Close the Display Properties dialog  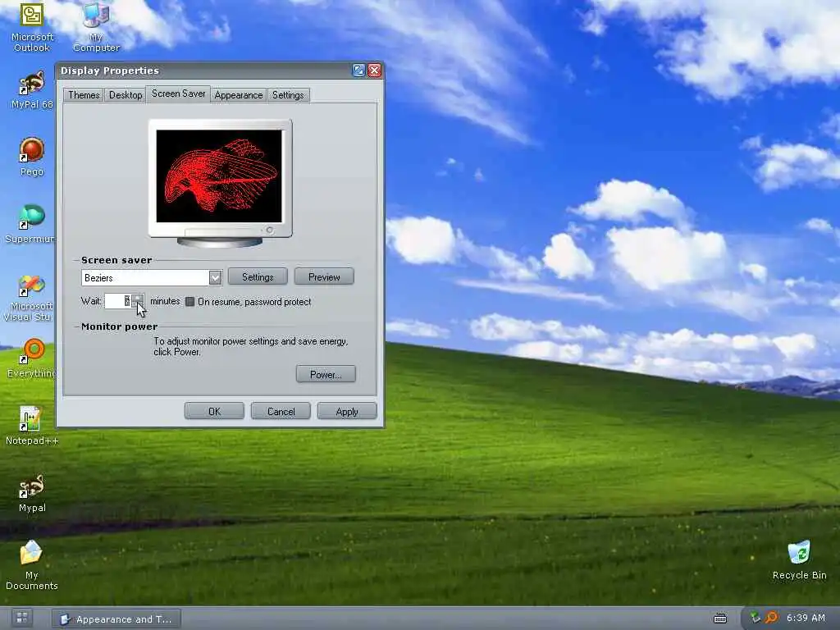[374, 71]
